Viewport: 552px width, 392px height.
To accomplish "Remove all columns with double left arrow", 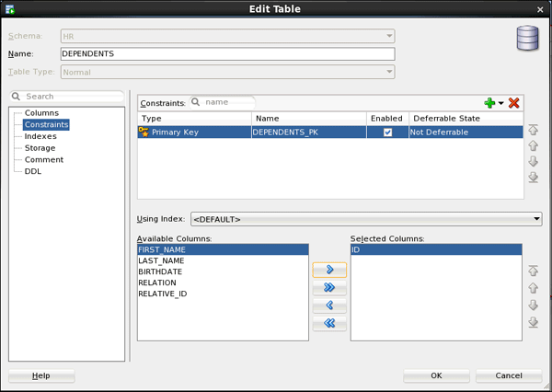I will click(329, 323).
